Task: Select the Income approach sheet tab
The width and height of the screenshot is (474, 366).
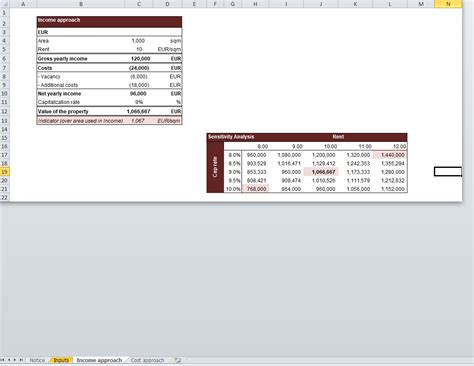Action: click(99, 360)
